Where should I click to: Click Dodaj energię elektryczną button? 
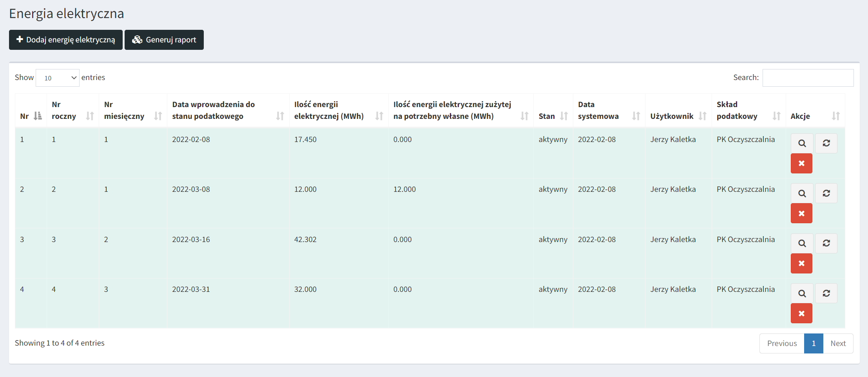66,40
